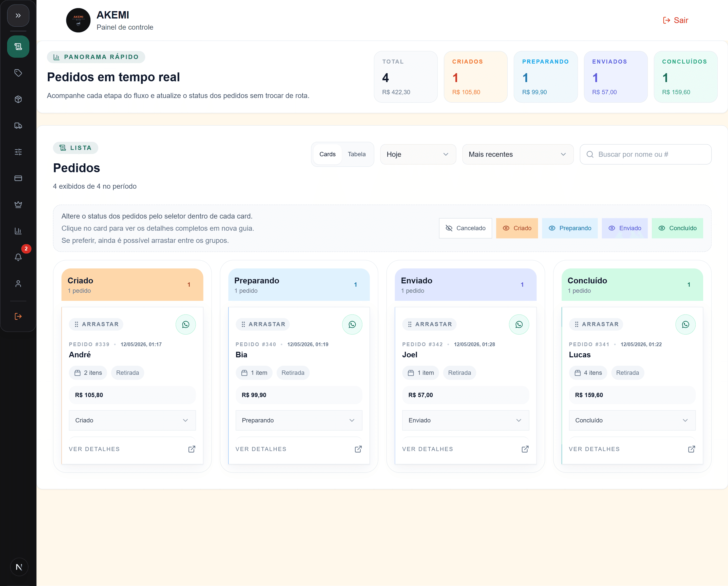728x586 pixels.
Task: Click the Next.js N badge icon
Action: point(19,567)
